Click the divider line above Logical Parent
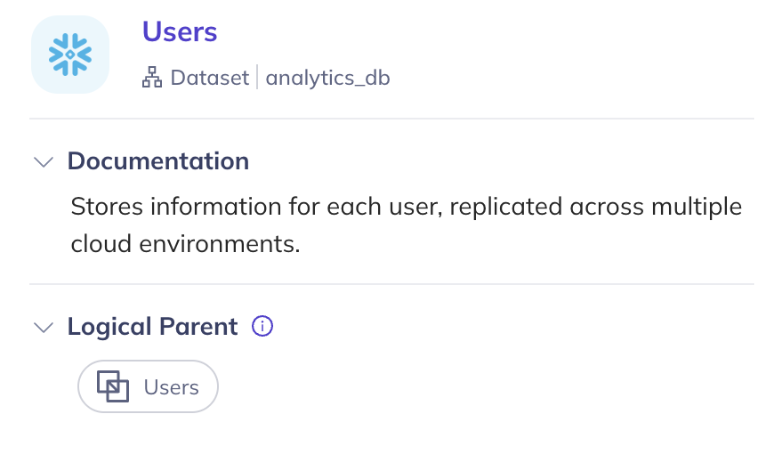This screenshot has height=450, width=782. 391,284
